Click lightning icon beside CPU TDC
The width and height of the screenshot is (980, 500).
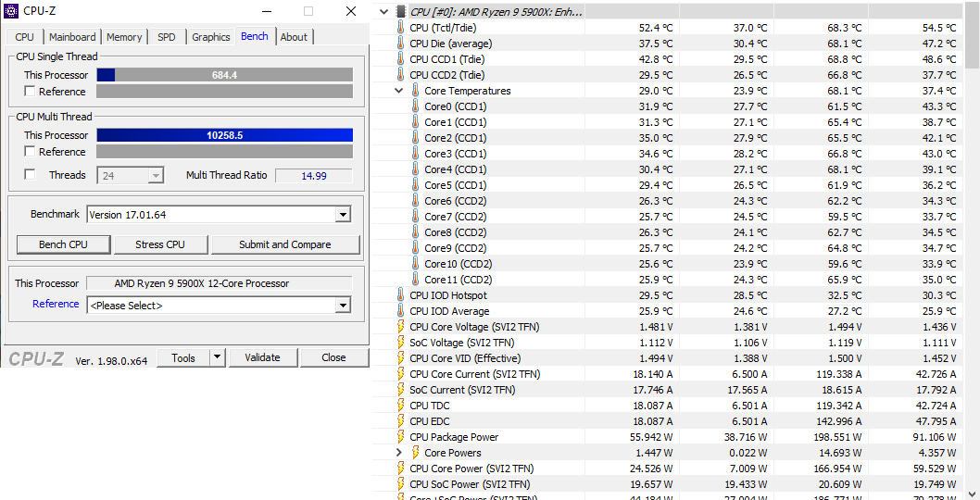coord(401,406)
